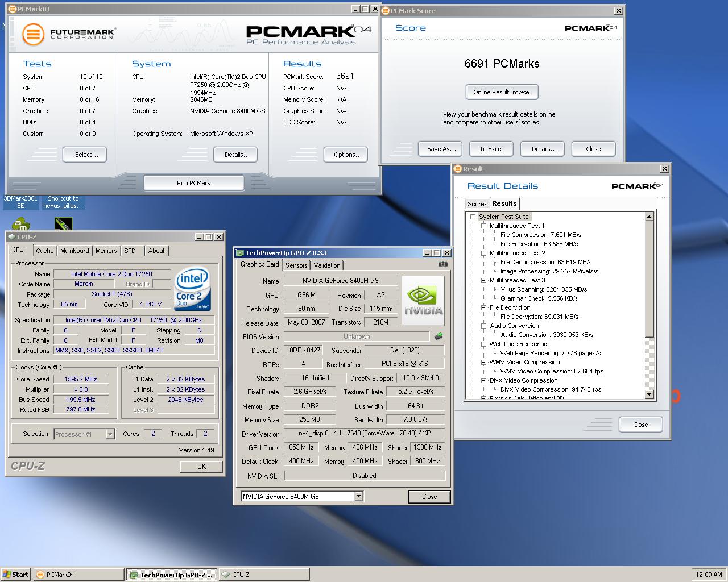Click the '6691 PCMarks' score text
The image size is (728, 582).
click(502, 64)
